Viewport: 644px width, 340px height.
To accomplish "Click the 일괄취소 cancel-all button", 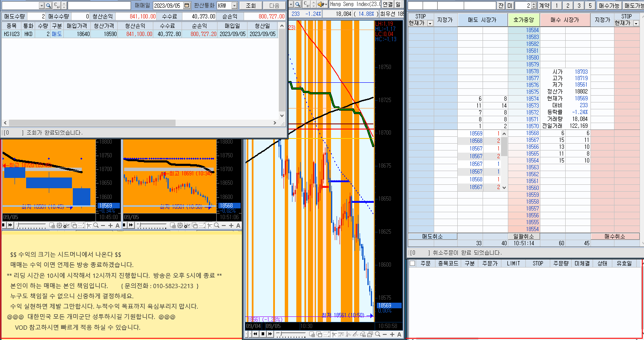I will tap(524, 237).
